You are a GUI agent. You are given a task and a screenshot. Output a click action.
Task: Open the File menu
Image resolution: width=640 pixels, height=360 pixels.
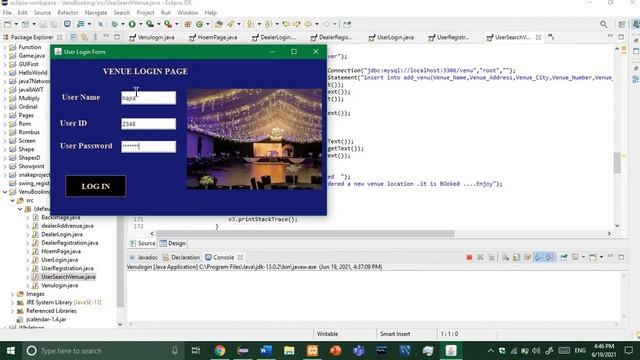click(7, 13)
